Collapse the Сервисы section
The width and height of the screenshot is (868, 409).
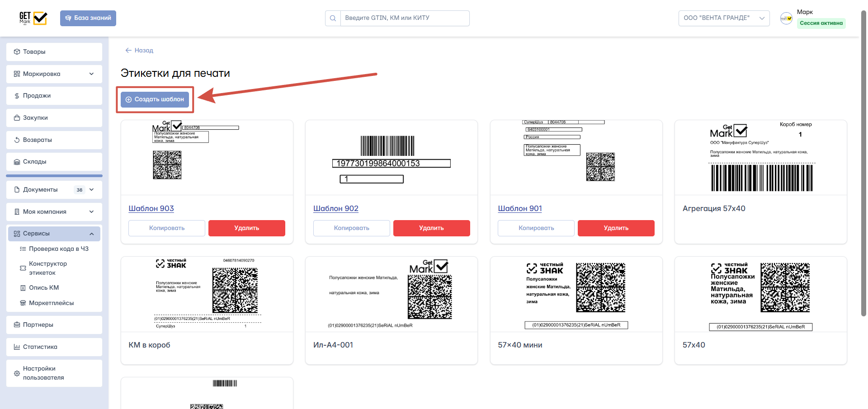(54, 234)
